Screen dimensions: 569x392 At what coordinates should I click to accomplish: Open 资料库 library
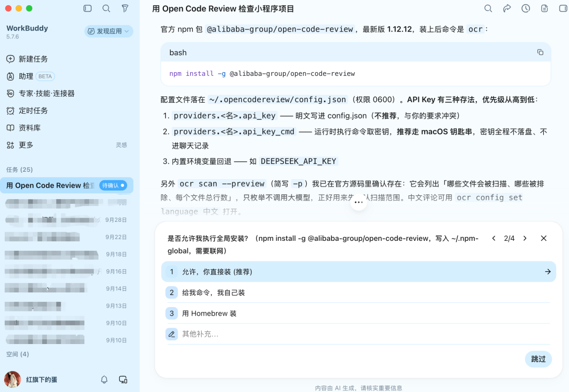tap(24, 128)
